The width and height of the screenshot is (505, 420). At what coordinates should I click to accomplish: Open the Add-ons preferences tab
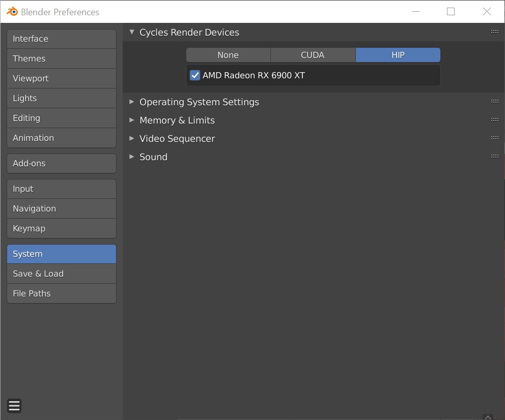point(62,163)
